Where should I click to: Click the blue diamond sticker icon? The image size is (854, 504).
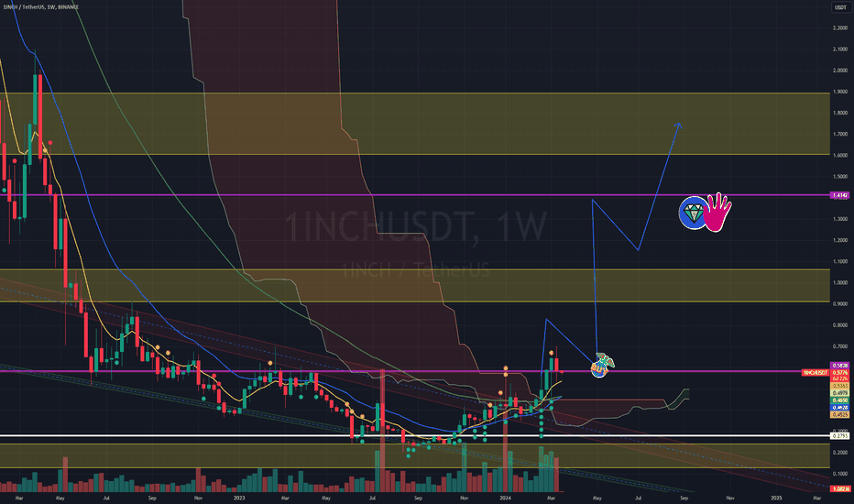click(693, 213)
